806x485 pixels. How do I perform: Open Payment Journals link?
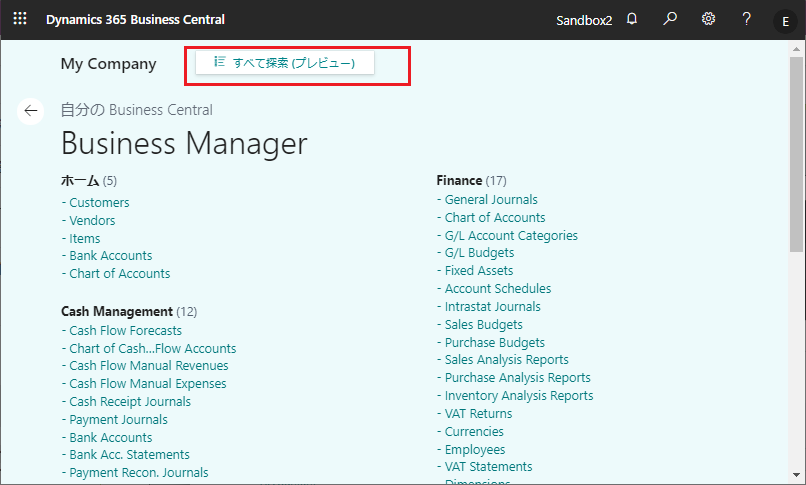[x=118, y=420]
